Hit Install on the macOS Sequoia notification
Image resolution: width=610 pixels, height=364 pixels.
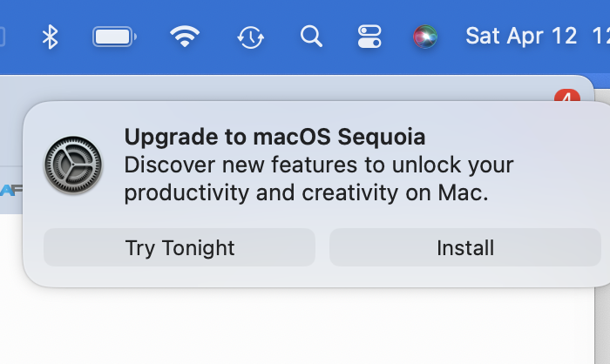coord(465,247)
